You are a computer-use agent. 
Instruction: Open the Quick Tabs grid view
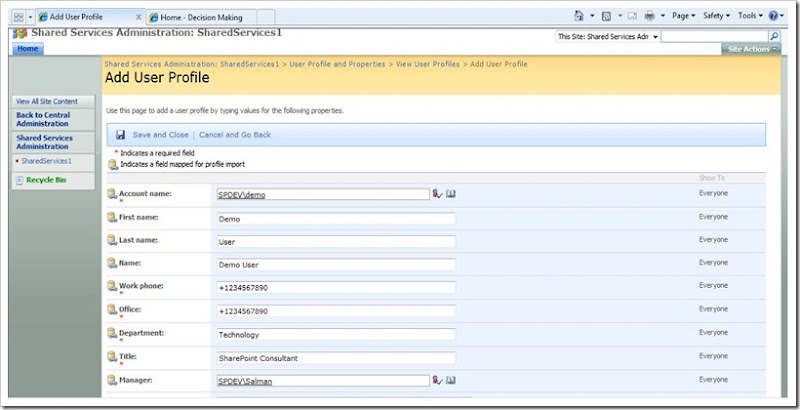[x=18, y=17]
